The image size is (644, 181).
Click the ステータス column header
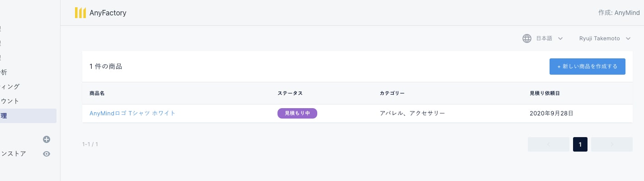290,93
